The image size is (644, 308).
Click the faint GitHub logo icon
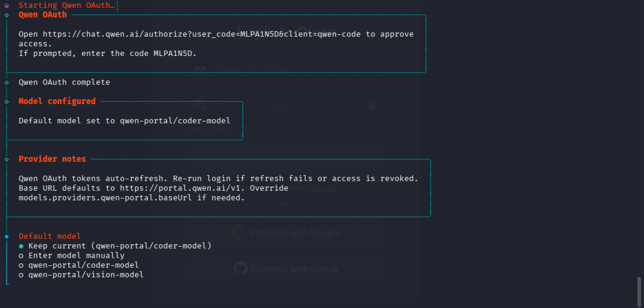tap(241, 269)
